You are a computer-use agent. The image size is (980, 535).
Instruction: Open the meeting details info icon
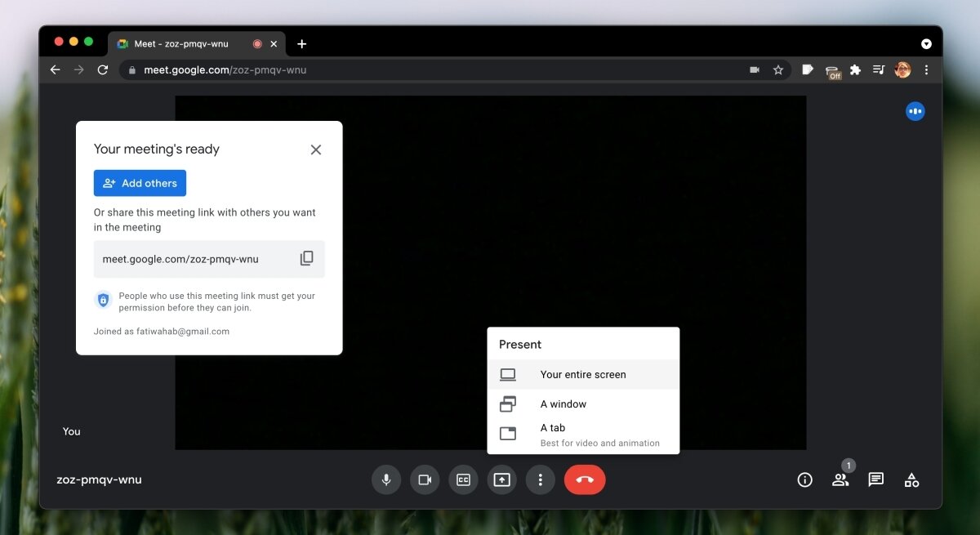click(x=804, y=479)
